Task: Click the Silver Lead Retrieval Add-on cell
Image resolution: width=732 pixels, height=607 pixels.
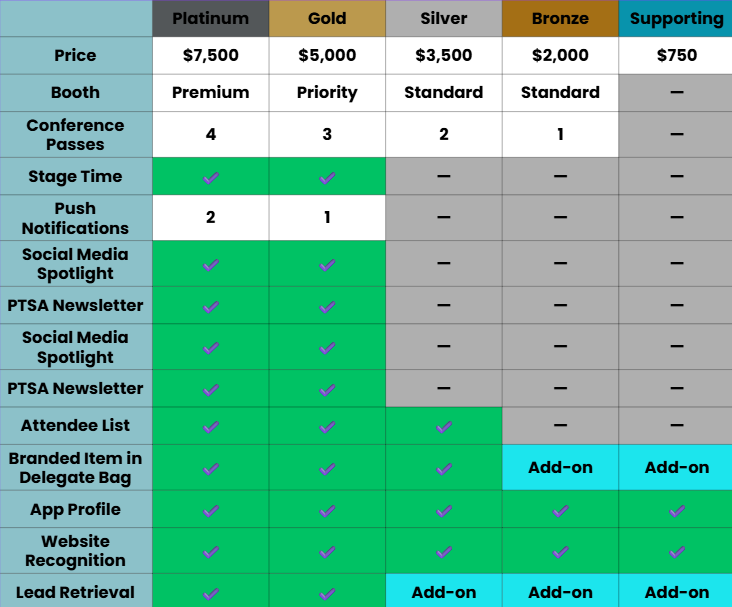Action: pyautogui.click(x=444, y=592)
